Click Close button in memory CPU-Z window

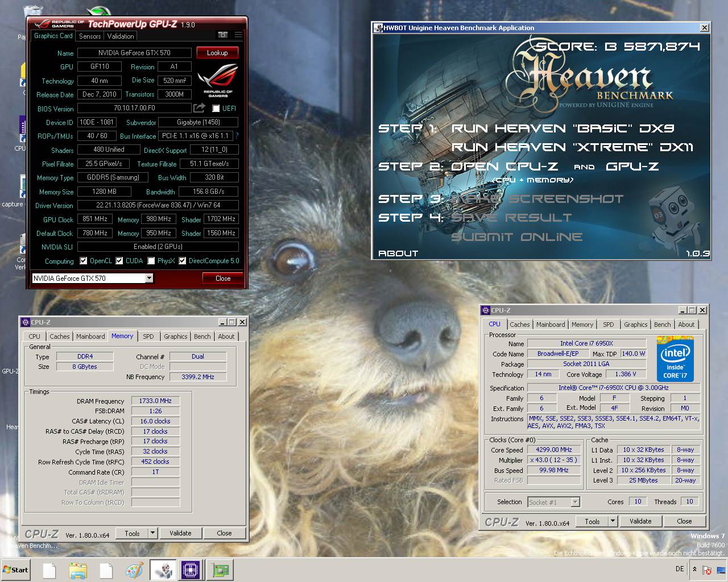pos(224,533)
